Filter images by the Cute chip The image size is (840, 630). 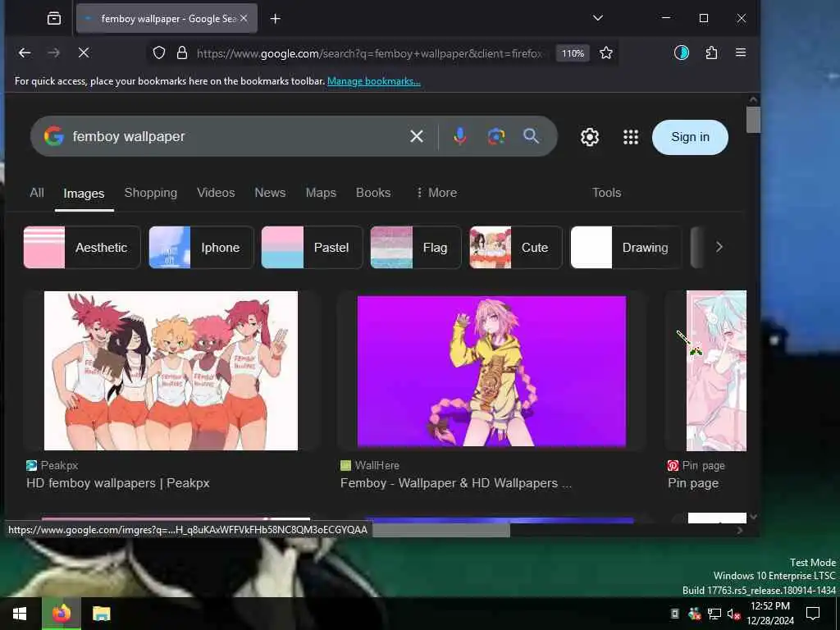coord(516,248)
